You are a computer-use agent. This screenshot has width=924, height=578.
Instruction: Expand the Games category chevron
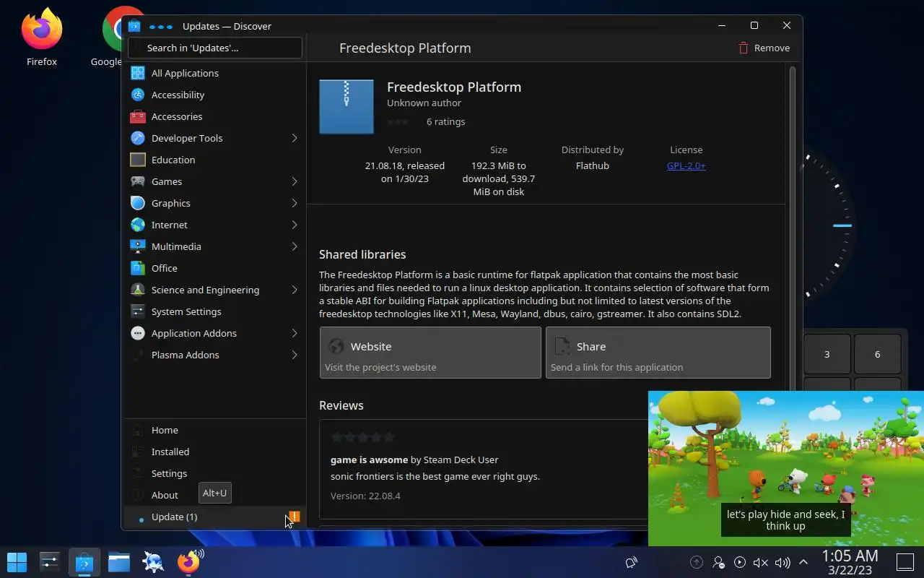tap(295, 181)
